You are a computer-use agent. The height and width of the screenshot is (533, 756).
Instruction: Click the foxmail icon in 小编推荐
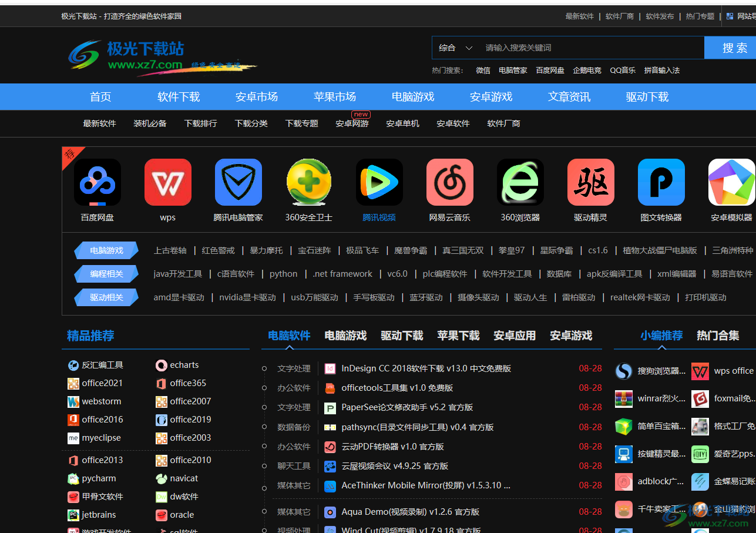point(700,398)
